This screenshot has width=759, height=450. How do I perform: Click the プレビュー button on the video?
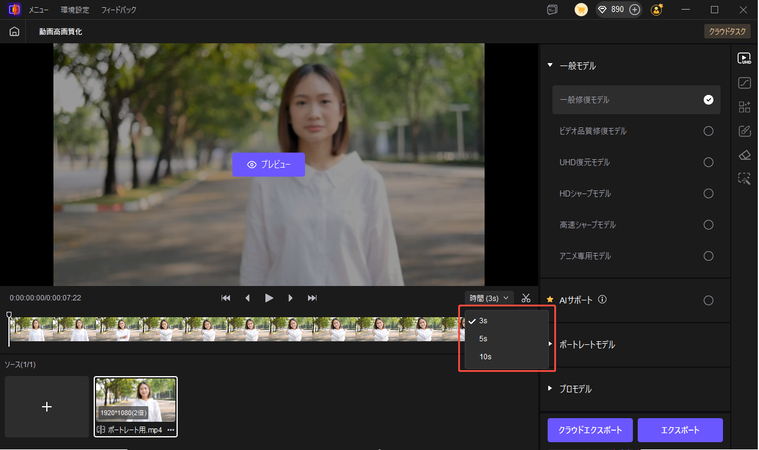click(268, 164)
